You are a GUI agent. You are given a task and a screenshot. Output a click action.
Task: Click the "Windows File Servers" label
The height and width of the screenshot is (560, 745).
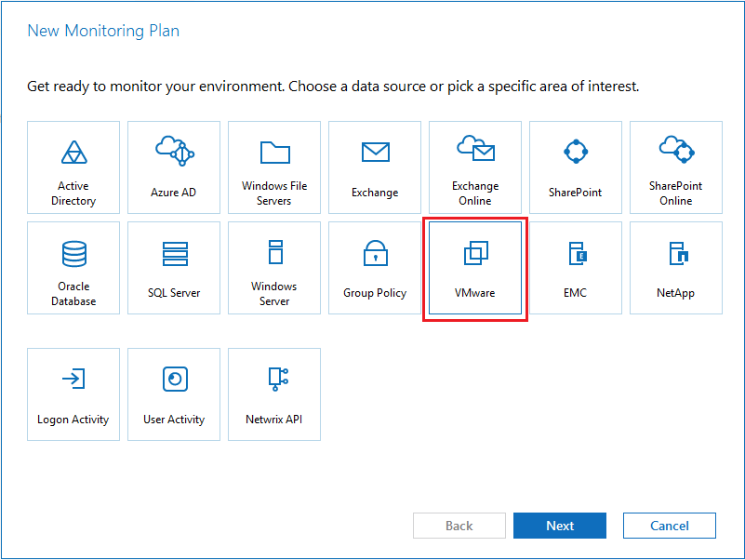[x=274, y=193]
